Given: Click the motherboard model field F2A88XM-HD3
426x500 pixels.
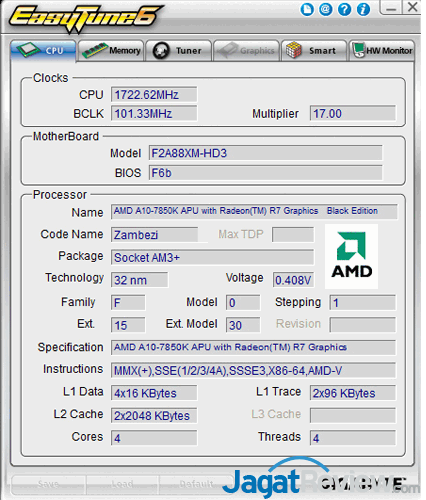Looking at the screenshot, I should (265, 153).
